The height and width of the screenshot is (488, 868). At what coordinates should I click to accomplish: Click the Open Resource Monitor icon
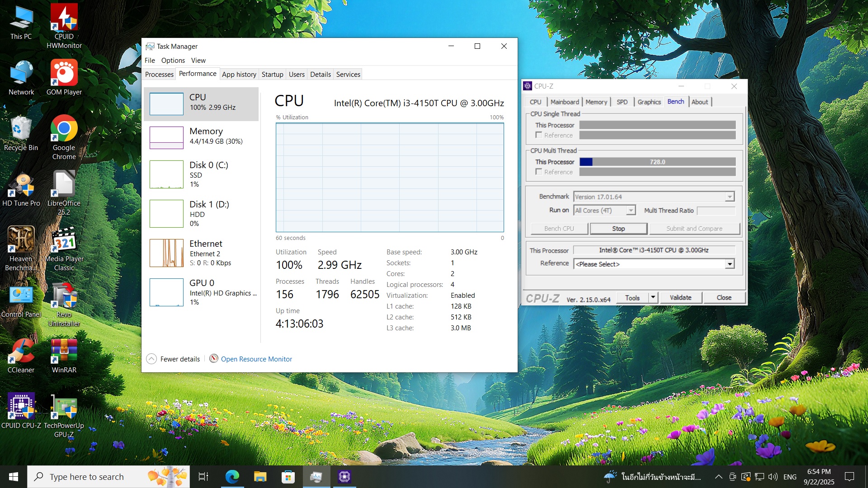point(214,359)
